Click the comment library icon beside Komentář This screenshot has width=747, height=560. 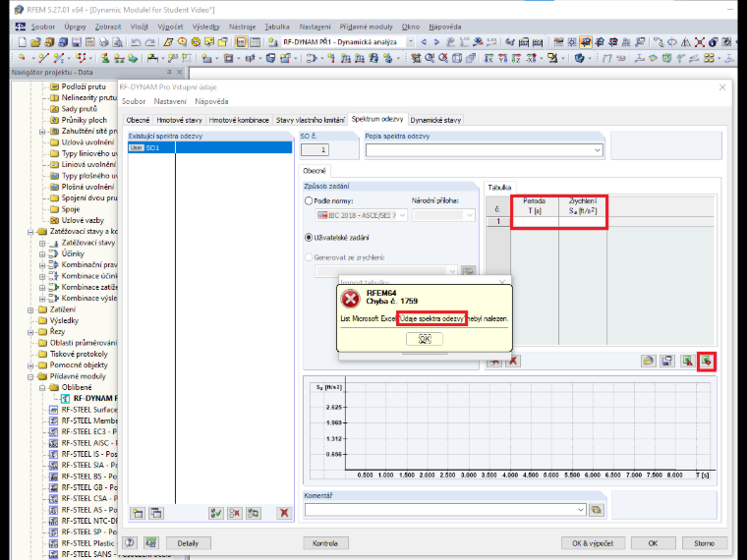[x=596, y=510]
